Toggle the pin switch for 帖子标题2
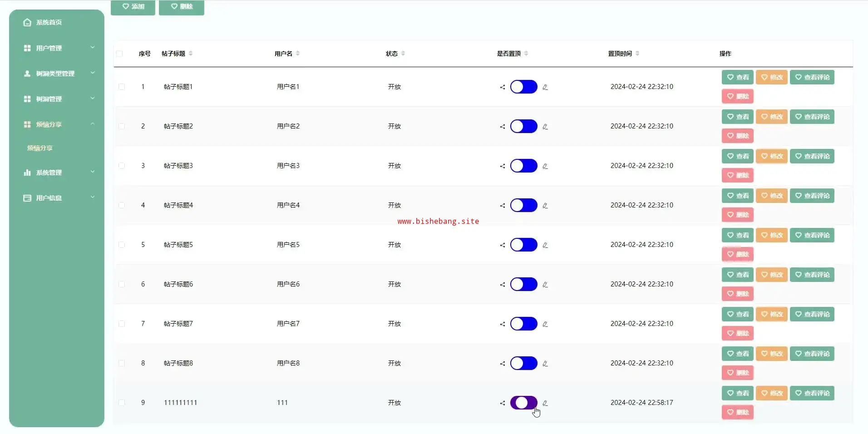This screenshot has height=434, width=868. click(523, 126)
